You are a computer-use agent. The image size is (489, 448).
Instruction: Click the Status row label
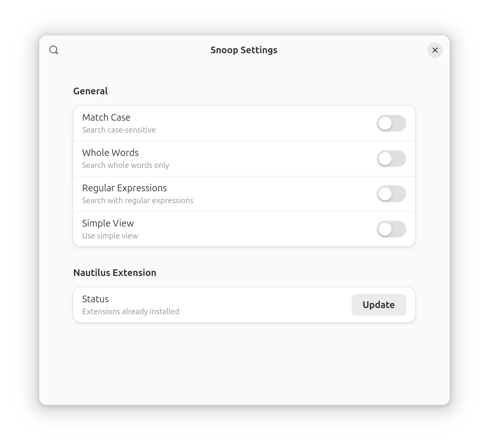[95, 299]
